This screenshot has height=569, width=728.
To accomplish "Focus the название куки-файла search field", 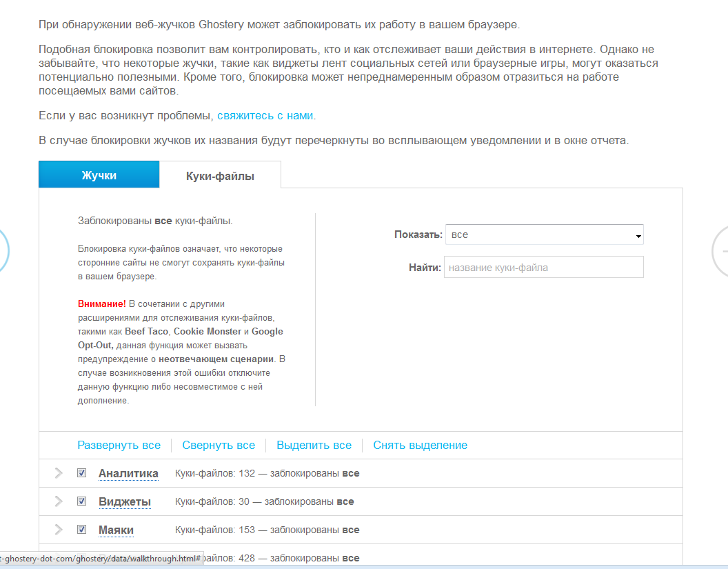I will (x=544, y=267).
